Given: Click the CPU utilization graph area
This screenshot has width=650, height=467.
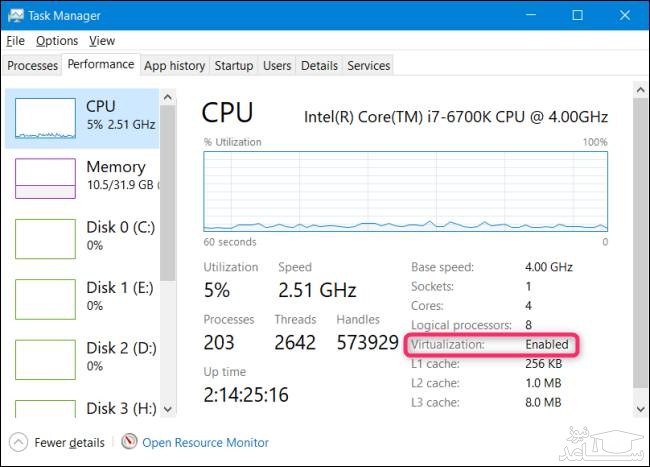Looking at the screenshot, I should click(x=405, y=190).
